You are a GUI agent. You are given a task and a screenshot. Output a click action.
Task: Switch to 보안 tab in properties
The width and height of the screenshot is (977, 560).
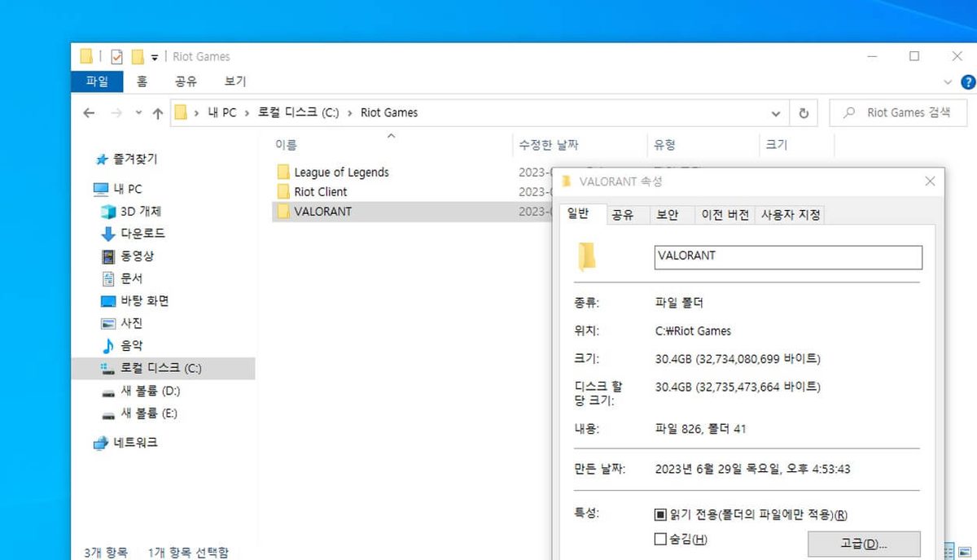coord(668,215)
